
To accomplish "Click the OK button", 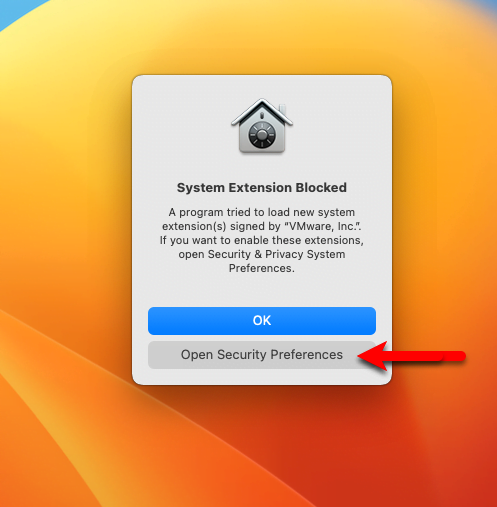I will tap(262, 321).
